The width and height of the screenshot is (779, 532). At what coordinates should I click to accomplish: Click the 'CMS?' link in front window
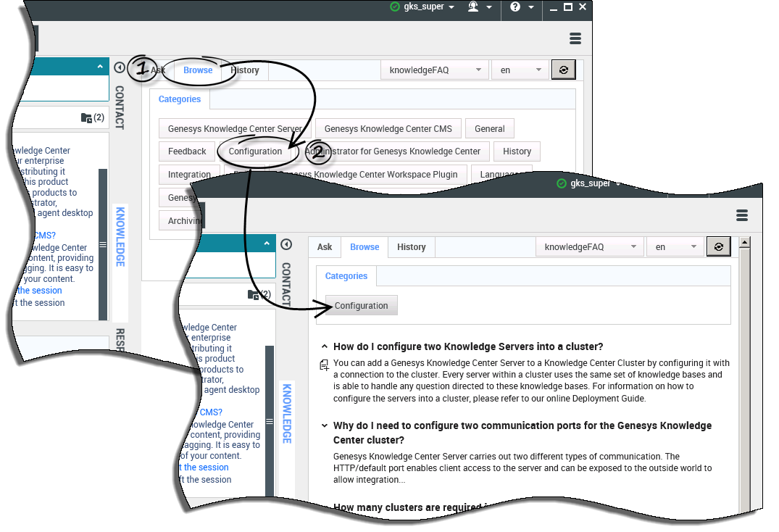click(x=211, y=412)
